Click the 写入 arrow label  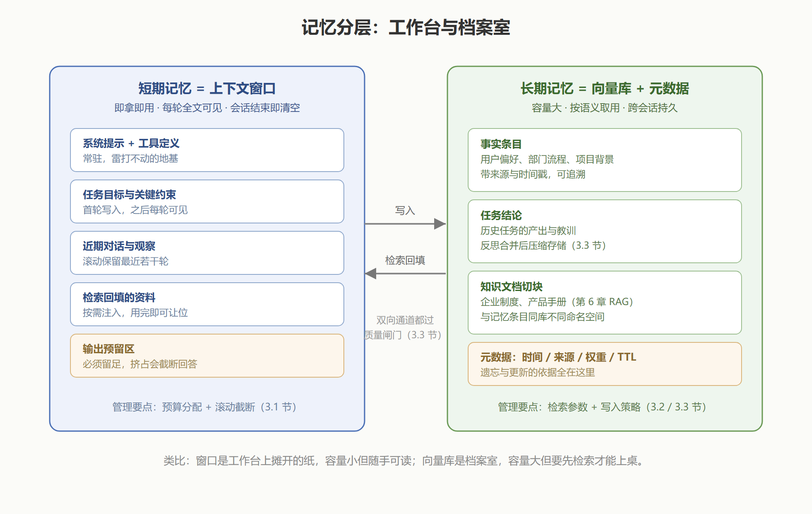pos(405,211)
